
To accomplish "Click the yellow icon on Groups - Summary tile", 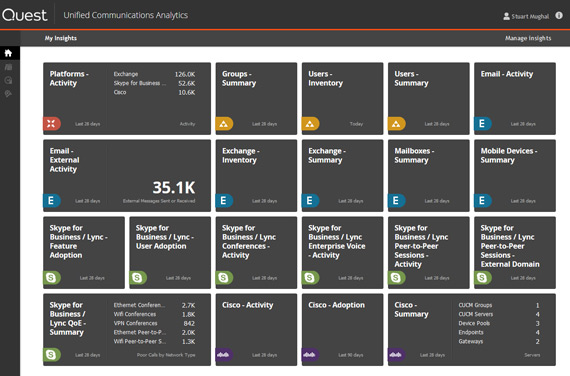I will click(x=224, y=124).
